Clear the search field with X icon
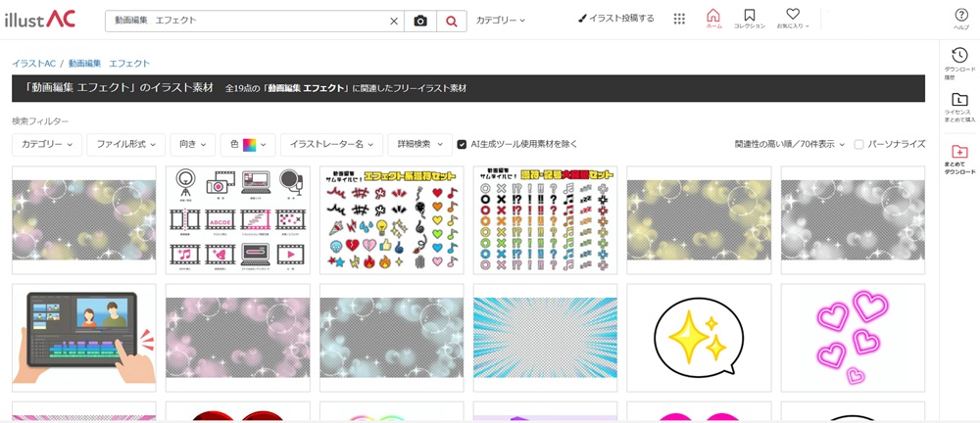 pyautogui.click(x=394, y=21)
